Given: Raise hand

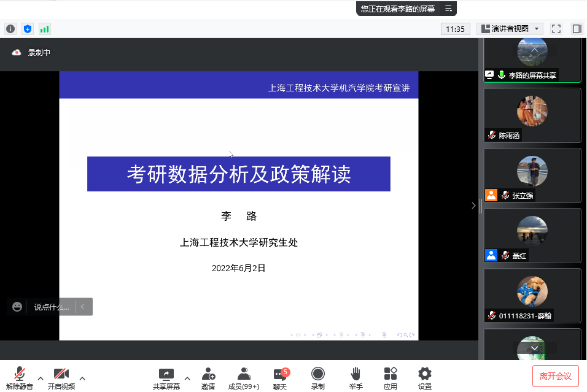Looking at the screenshot, I should 356,378.
